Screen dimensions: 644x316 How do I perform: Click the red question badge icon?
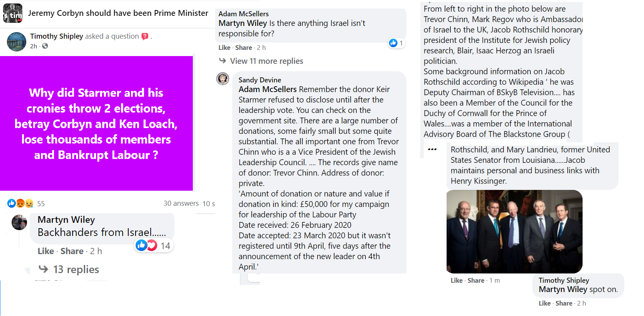tap(145, 36)
